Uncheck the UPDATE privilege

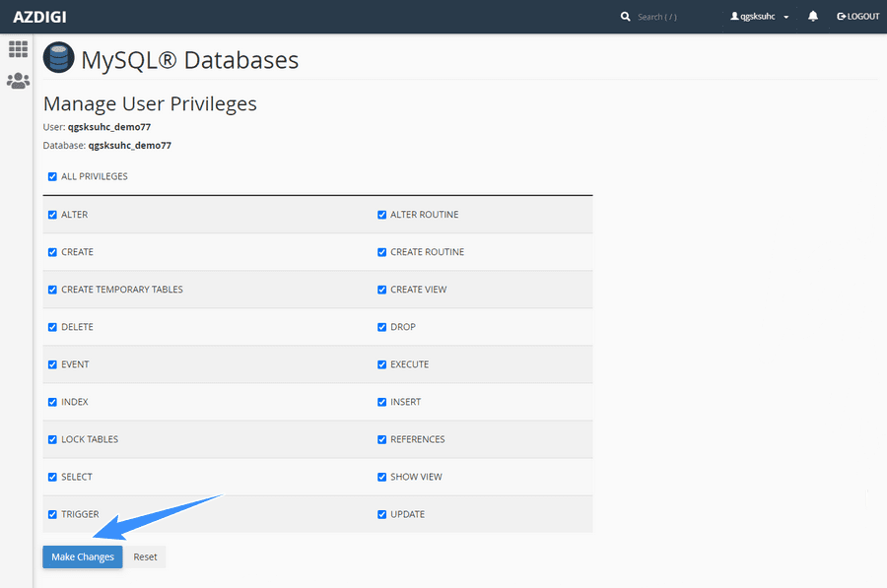coord(381,514)
